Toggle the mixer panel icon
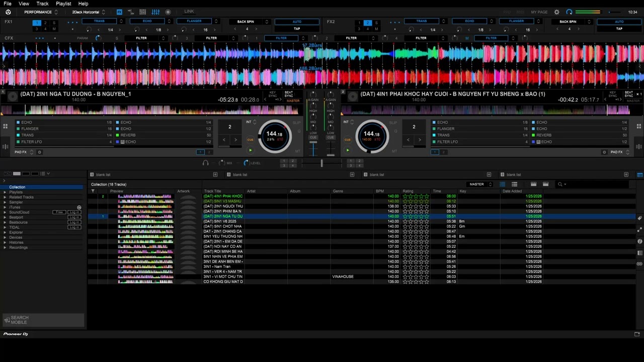The width and height of the screenshot is (644, 362). (155, 12)
